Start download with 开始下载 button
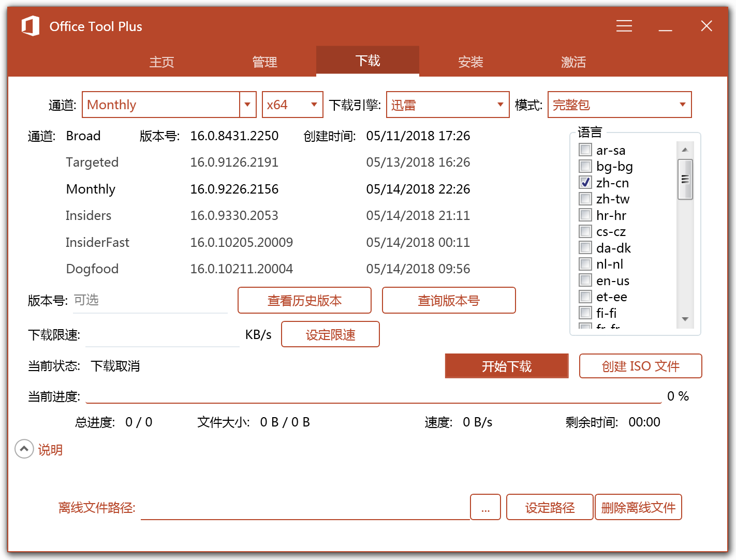This screenshot has height=560, width=736. click(x=507, y=366)
